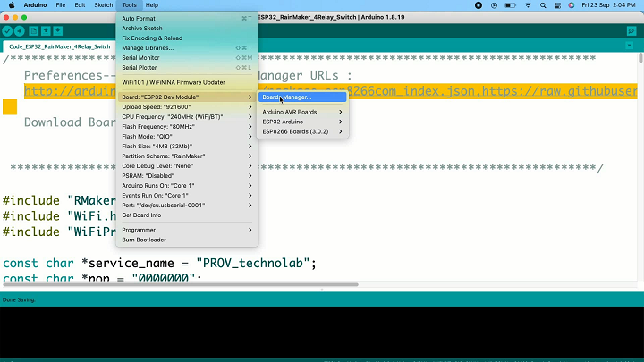The image size is (644, 362).
Task: Click the play-circle menu bar icon
Action: [x=494, y=5]
